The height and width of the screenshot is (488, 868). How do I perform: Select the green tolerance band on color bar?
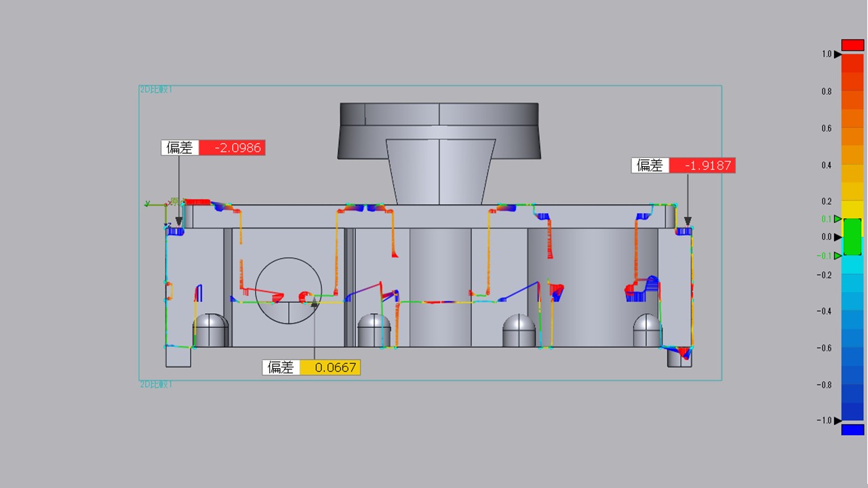tap(852, 237)
